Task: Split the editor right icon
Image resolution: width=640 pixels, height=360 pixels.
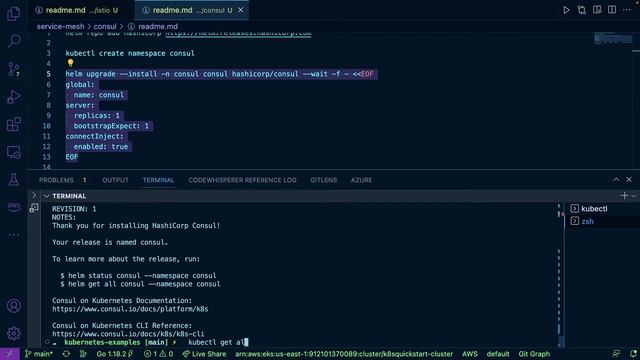Action: coord(612,10)
